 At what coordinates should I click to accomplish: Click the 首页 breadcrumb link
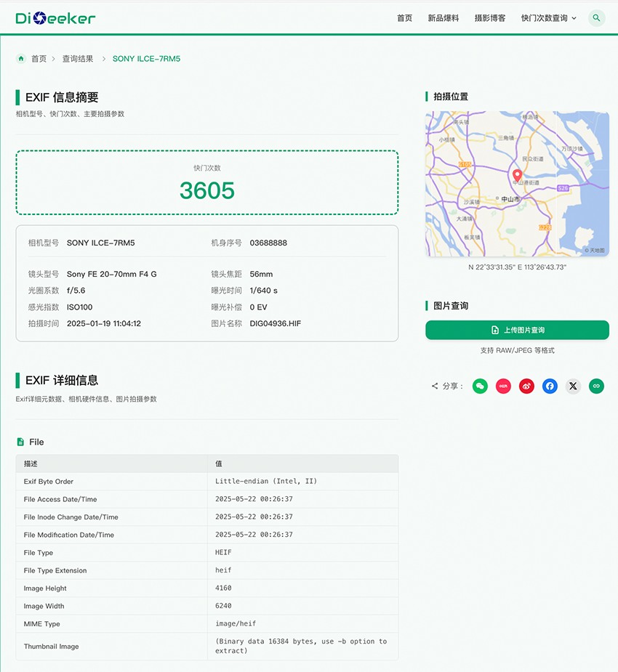pyautogui.click(x=39, y=59)
